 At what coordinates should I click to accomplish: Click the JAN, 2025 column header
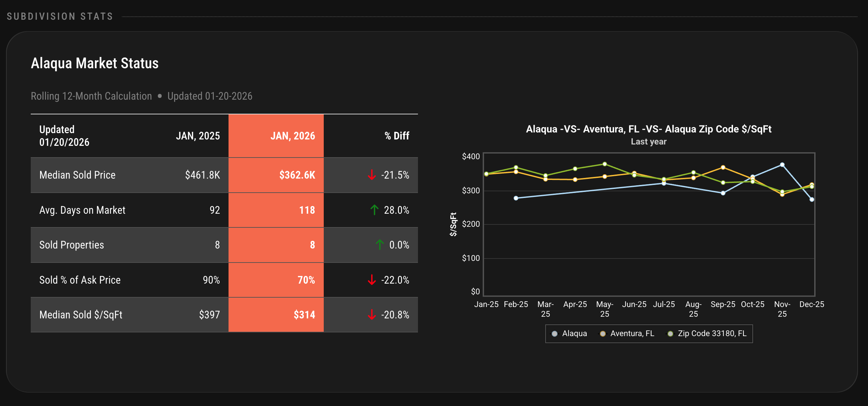(198, 136)
